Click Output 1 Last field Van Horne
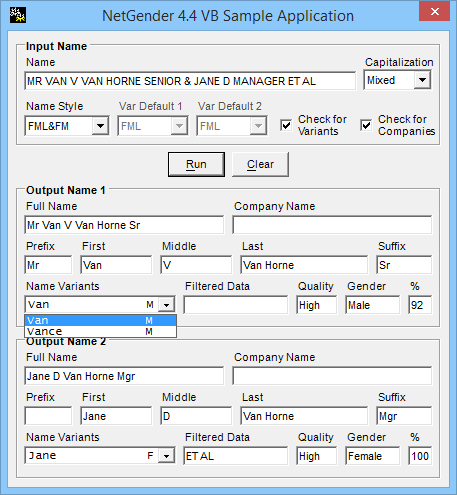The width and height of the screenshot is (457, 495). (304, 265)
